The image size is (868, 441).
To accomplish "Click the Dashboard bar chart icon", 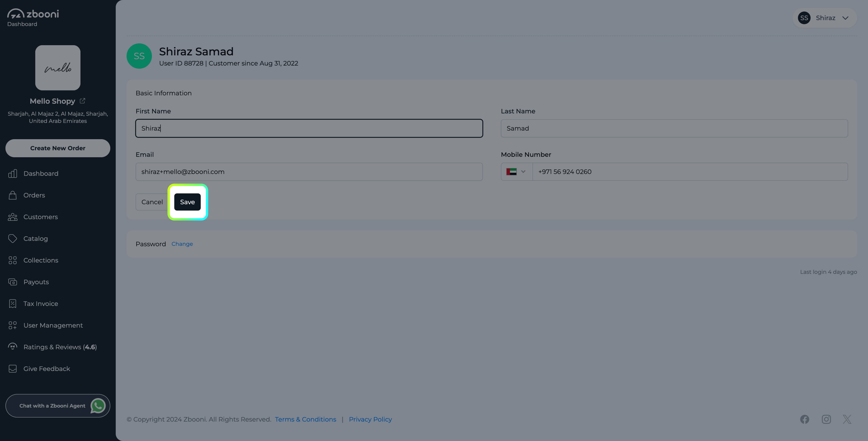I will [x=13, y=174].
